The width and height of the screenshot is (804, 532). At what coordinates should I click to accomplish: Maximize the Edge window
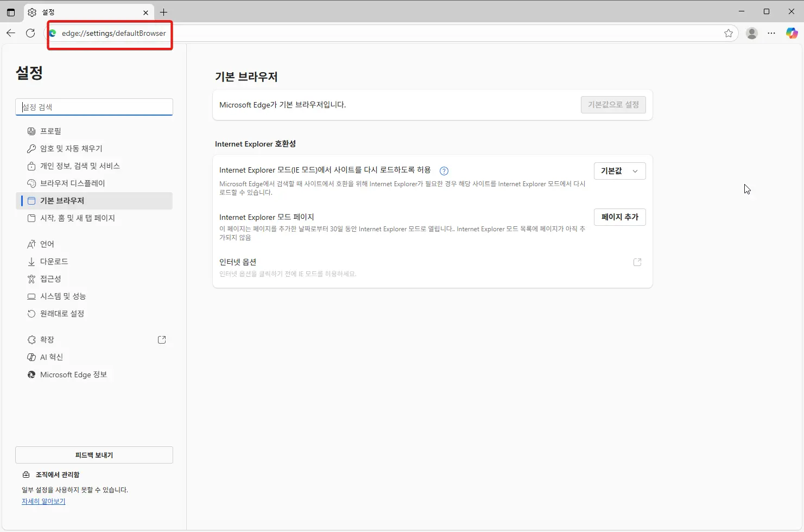(767, 11)
